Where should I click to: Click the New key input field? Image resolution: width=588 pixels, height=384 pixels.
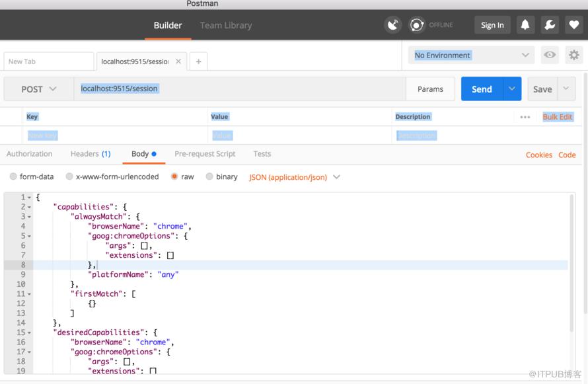[x=114, y=135]
